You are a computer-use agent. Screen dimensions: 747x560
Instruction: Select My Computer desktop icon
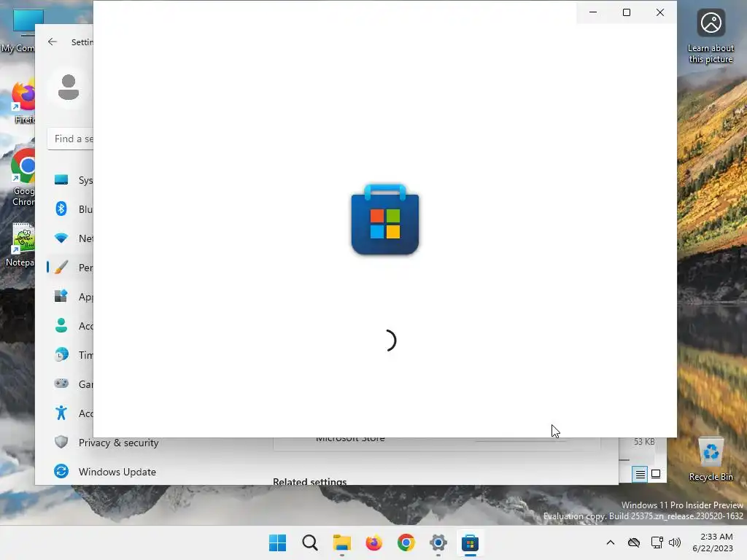[x=18, y=31]
